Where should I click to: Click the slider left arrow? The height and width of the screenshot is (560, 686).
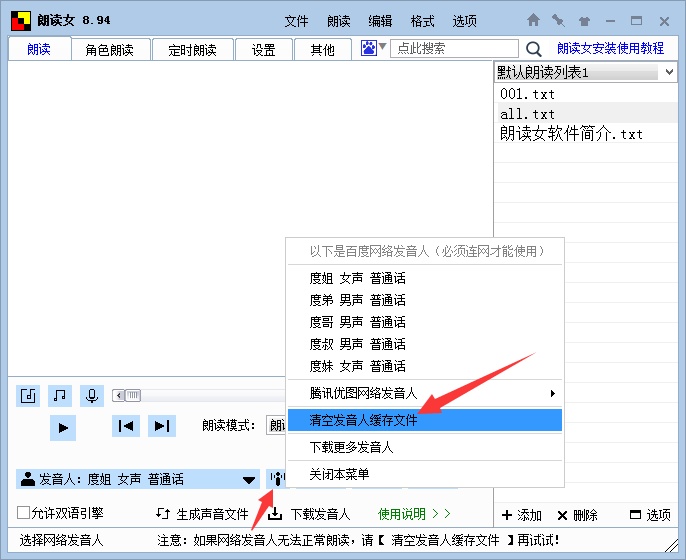[119, 396]
